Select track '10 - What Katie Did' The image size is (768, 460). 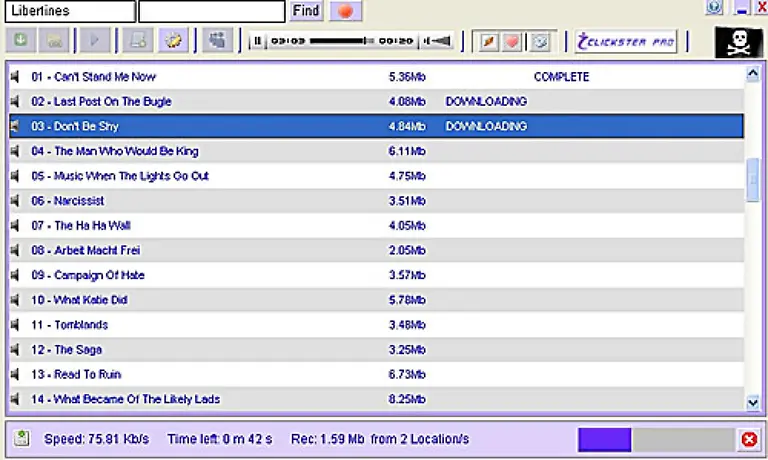376,300
